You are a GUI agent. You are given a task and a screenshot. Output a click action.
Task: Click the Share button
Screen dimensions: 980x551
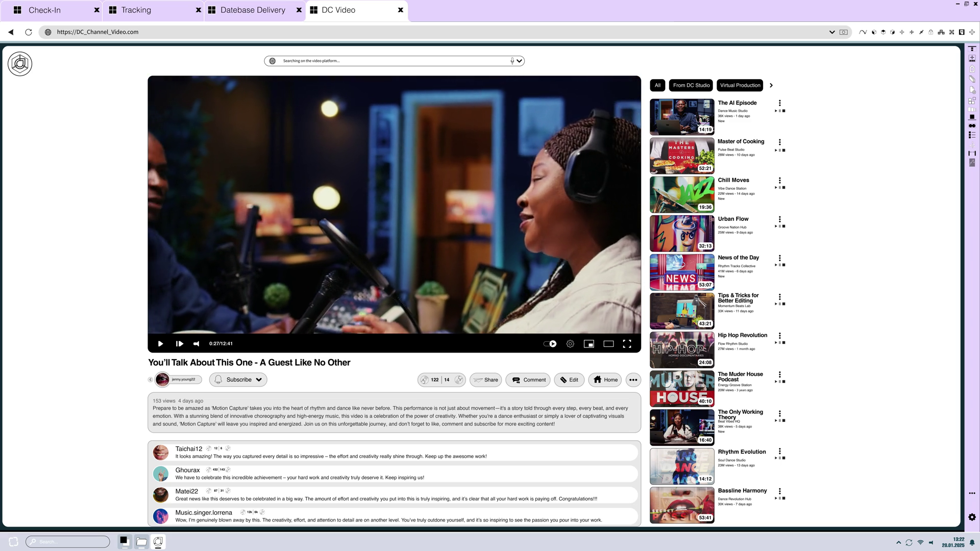click(x=485, y=380)
